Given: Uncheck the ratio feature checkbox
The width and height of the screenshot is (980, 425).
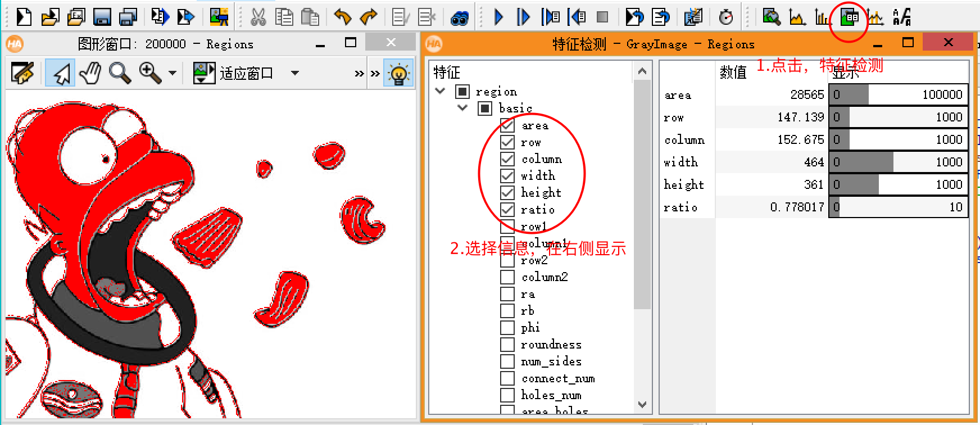Looking at the screenshot, I should [x=507, y=210].
